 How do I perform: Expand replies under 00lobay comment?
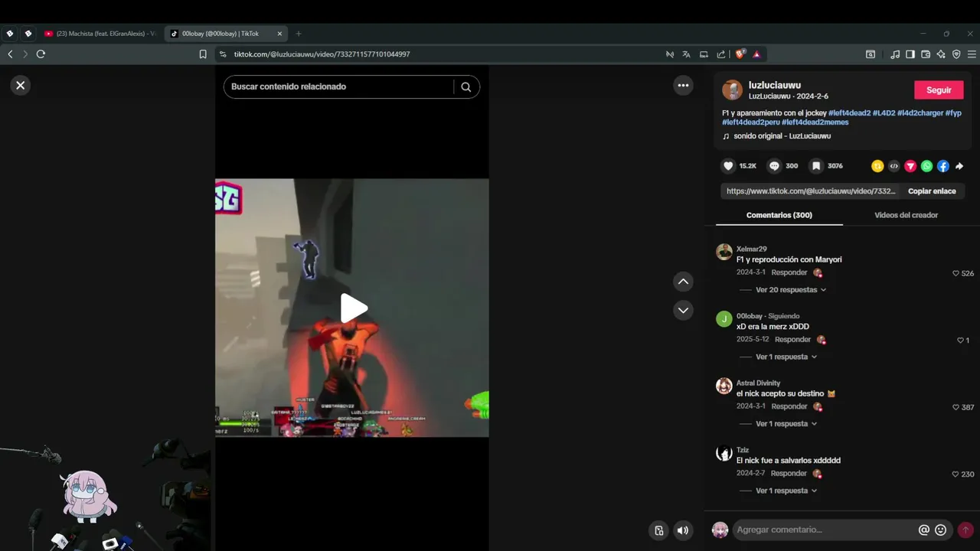pos(786,357)
